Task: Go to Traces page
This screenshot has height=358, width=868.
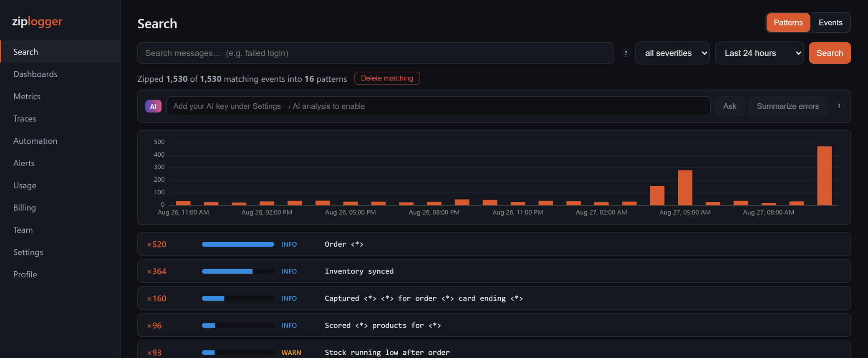Action: click(60, 119)
